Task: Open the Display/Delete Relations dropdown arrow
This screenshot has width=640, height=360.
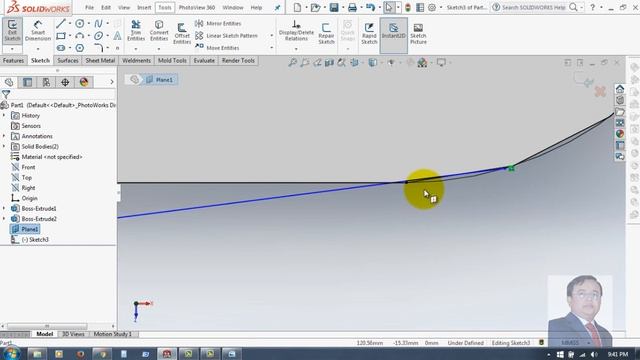Action: pos(296,49)
